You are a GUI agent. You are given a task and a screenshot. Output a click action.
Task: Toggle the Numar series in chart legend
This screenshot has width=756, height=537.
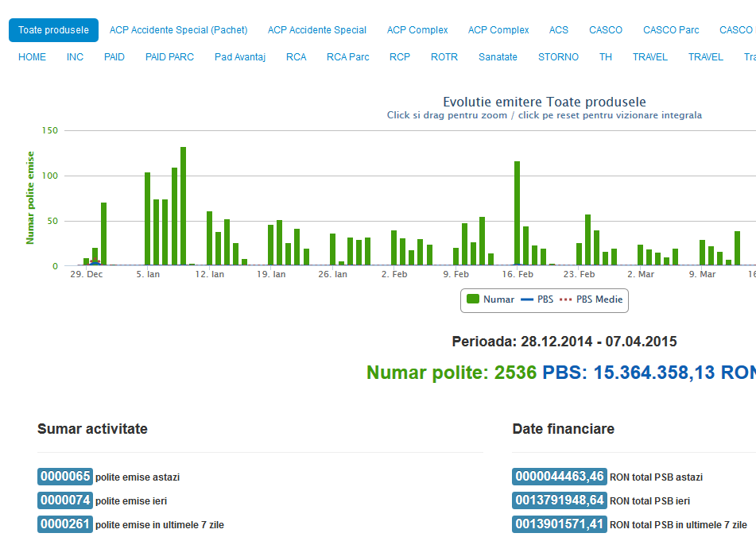[490, 299]
